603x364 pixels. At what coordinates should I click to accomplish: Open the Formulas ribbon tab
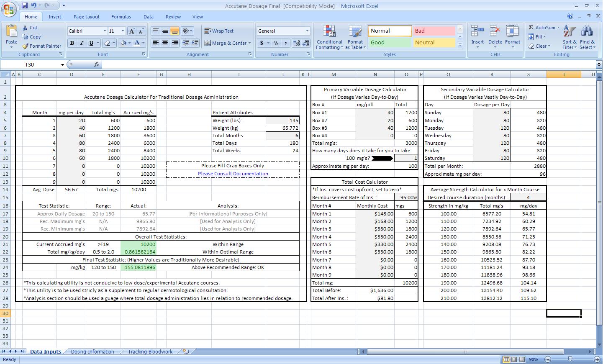(x=121, y=17)
